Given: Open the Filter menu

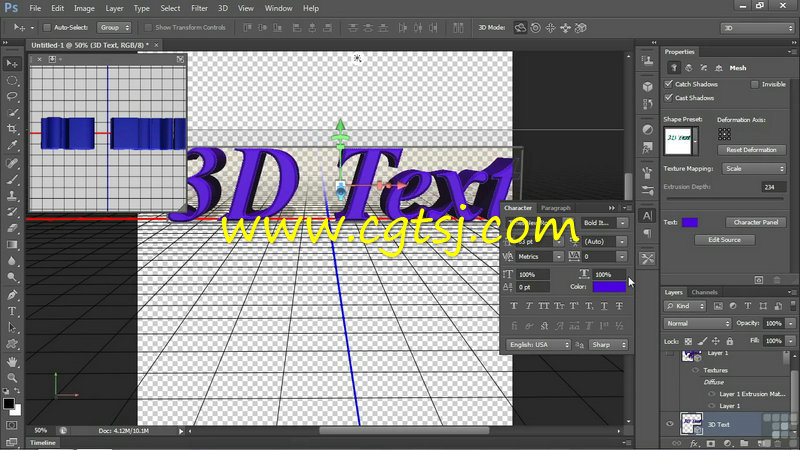Looking at the screenshot, I should coord(199,8).
